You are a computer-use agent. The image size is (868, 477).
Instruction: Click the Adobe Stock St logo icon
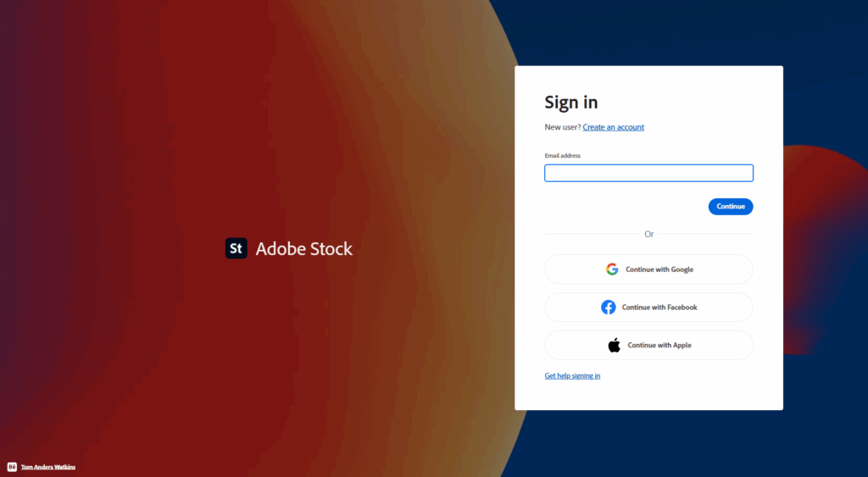tap(236, 248)
